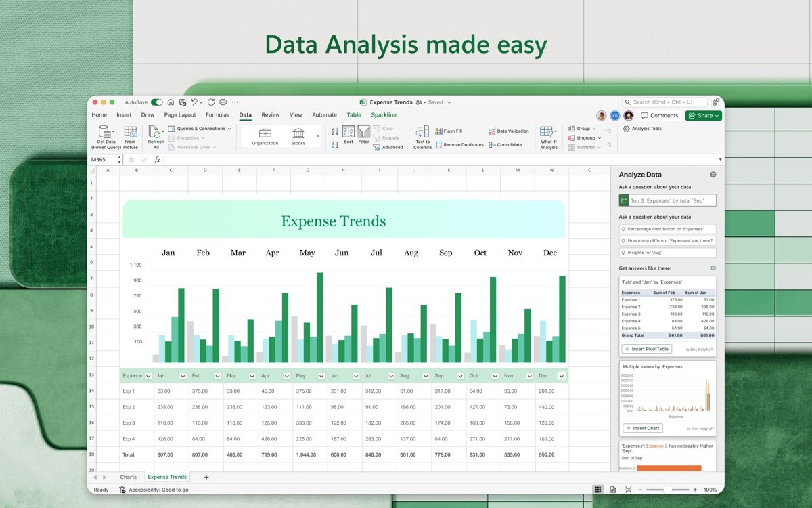Click the Insert Chart button
The height and width of the screenshot is (508, 812).
(x=643, y=428)
